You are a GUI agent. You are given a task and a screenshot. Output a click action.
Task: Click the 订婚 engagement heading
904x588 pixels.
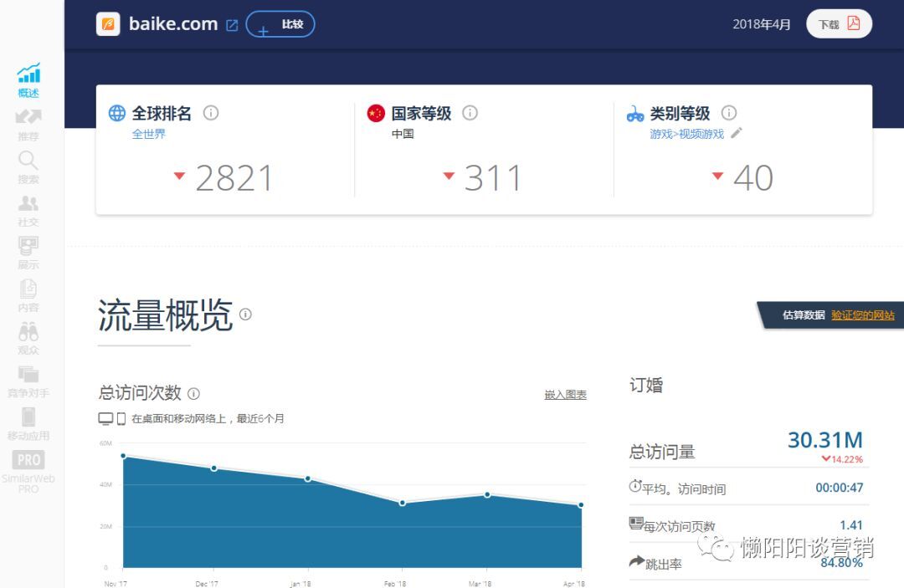[646, 385]
